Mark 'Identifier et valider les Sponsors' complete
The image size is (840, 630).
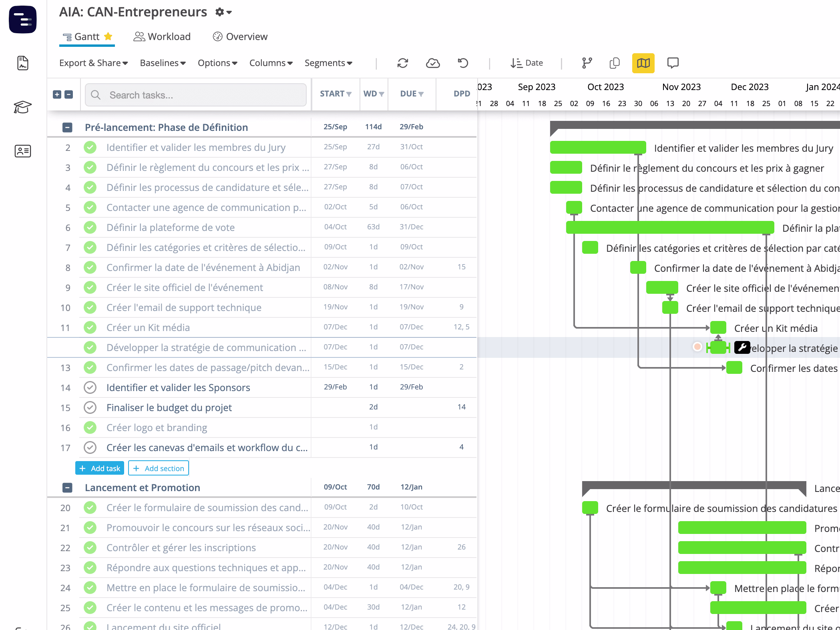(x=90, y=387)
